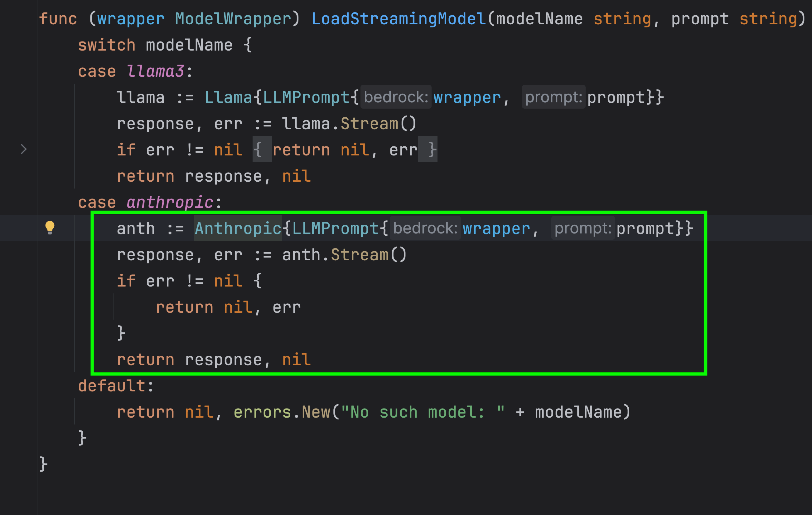This screenshot has height=515, width=812.
Task: Click the Stream call on llama
Action: click(369, 124)
